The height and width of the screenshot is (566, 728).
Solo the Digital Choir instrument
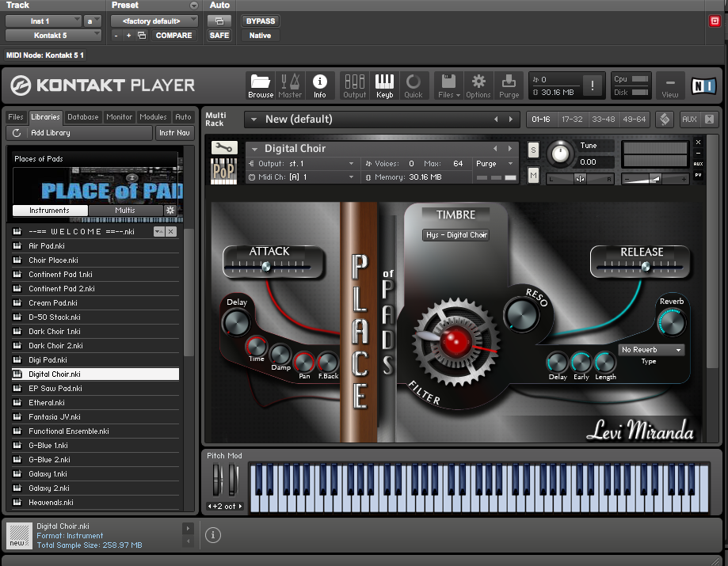point(533,150)
